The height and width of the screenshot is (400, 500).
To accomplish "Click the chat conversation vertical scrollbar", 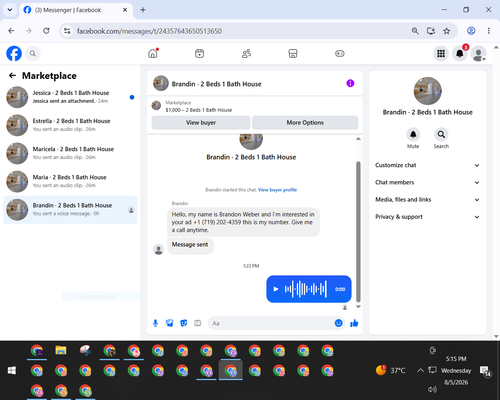I will tap(358, 231).
